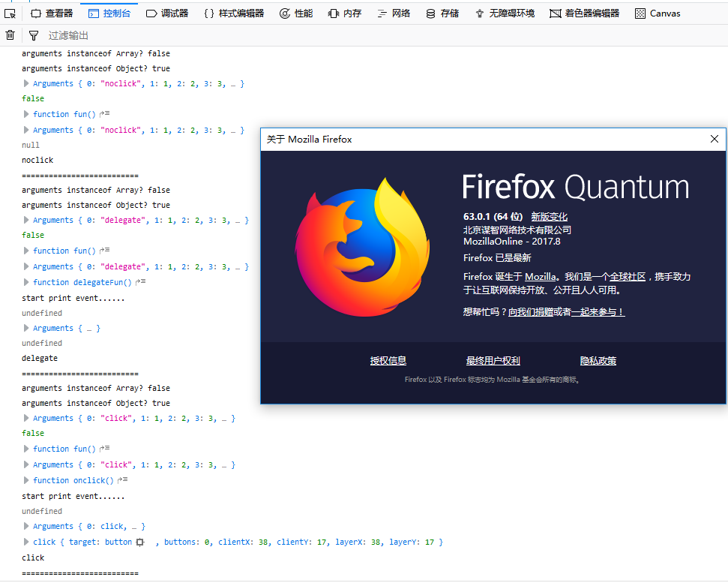Expand first Arguments "click" object

coord(26,418)
